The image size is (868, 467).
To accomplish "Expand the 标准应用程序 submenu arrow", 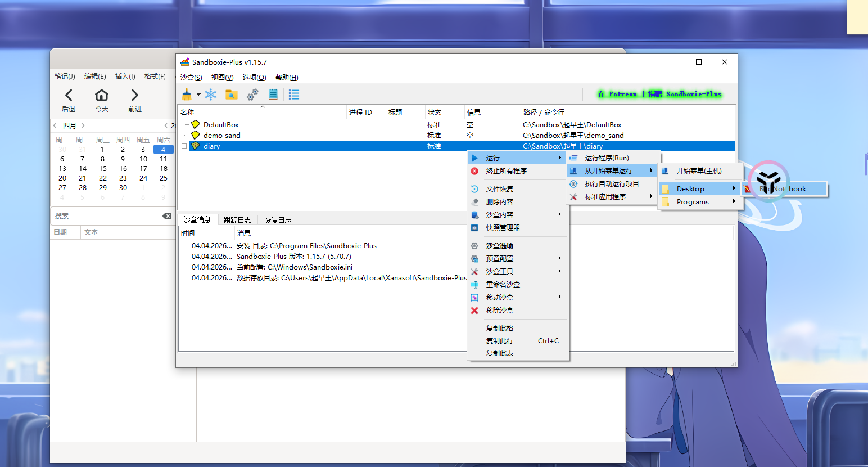I will coord(652,196).
